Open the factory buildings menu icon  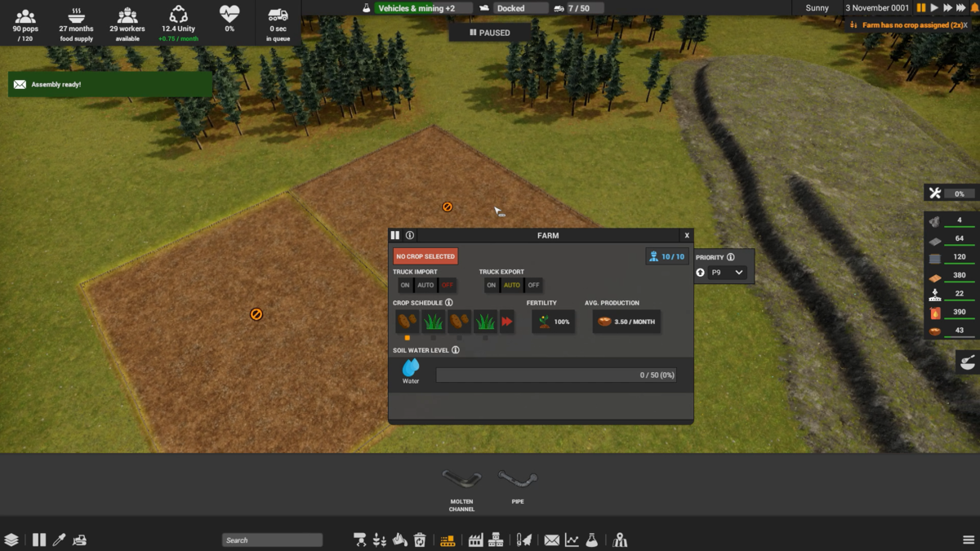click(x=475, y=540)
